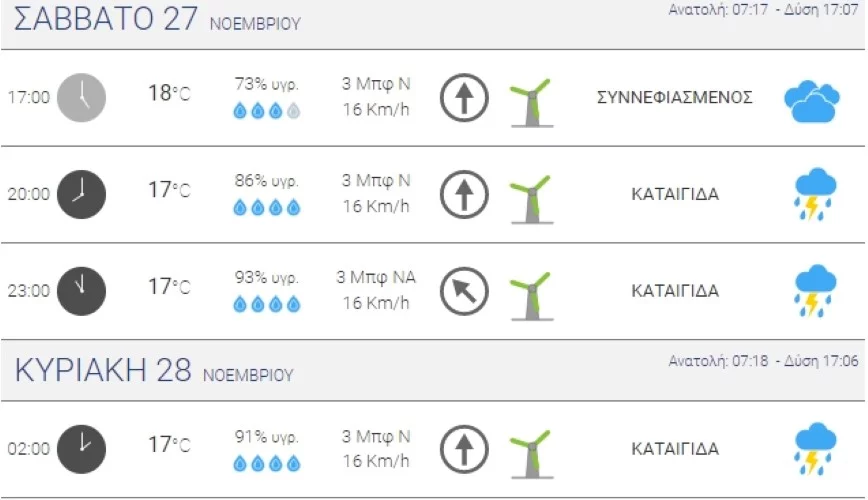Click the 18°C temperature reading

tap(168, 95)
